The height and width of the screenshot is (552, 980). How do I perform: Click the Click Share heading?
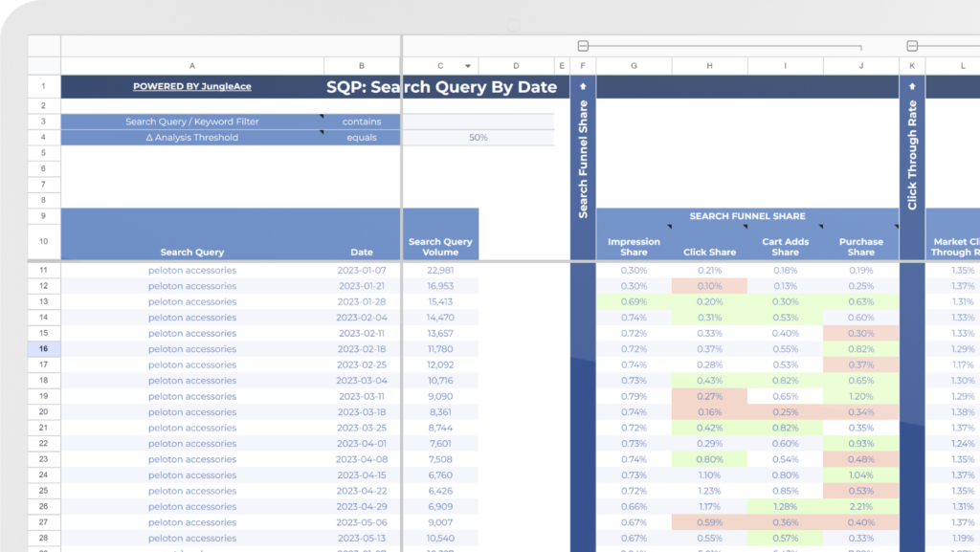click(x=709, y=253)
